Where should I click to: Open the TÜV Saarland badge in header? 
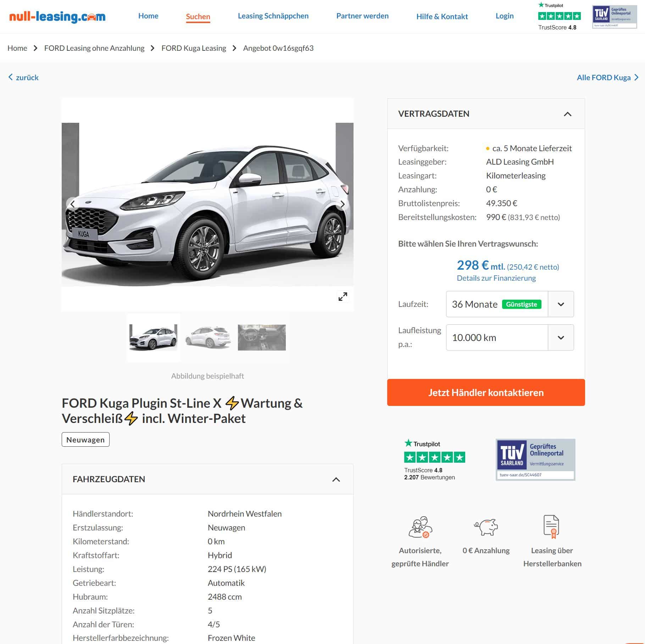point(615,16)
